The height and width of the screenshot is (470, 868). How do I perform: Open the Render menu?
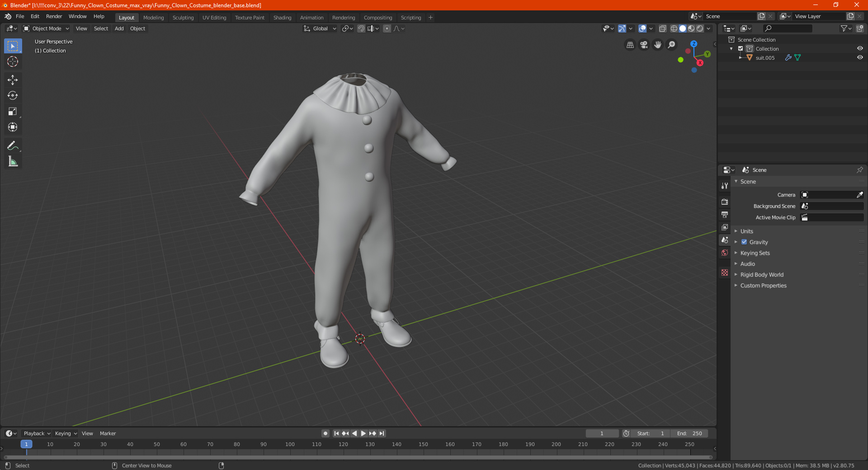54,16
